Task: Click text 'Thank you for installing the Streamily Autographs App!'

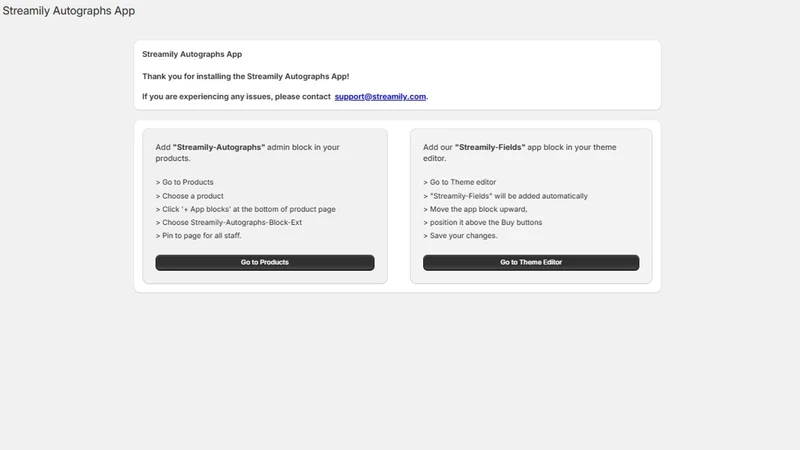Action: (245, 77)
